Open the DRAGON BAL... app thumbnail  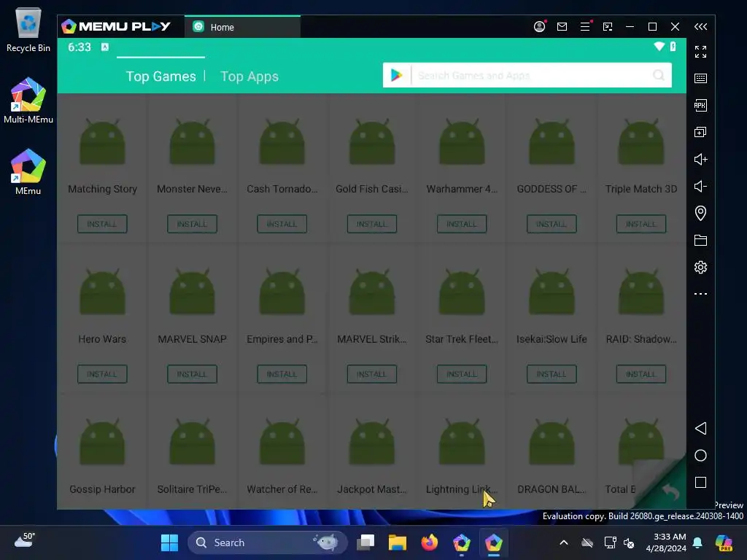551,442
